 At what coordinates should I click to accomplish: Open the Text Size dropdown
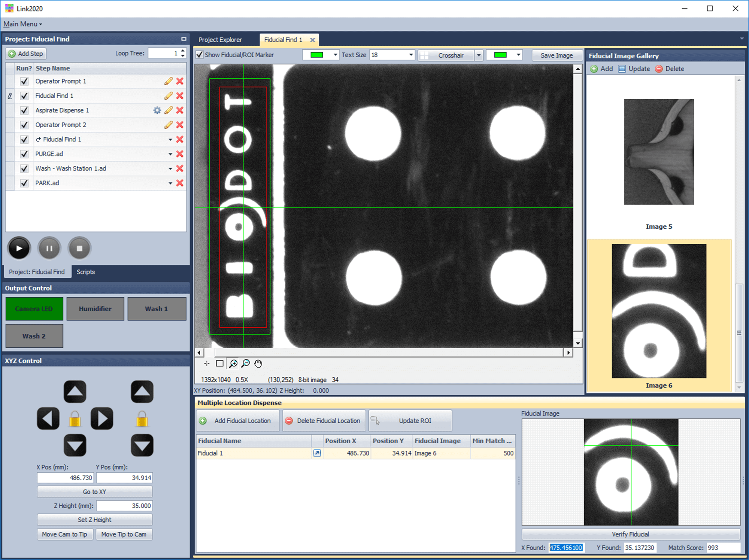pos(411,55)
